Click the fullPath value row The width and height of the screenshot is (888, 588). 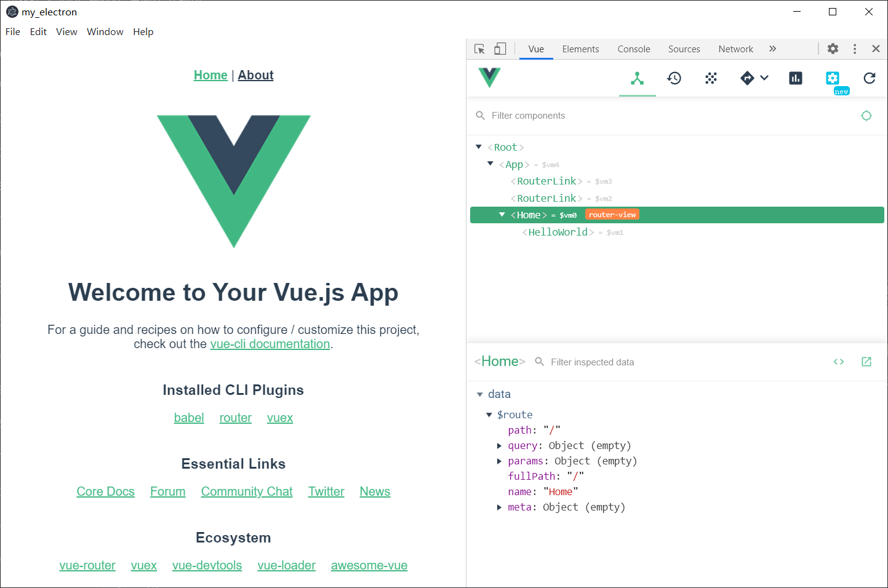pyautogui.click(x=546, y=477)
